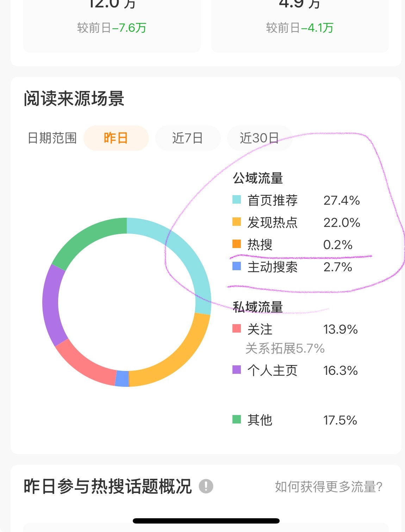
Task: Open the 如何获得更多流量? link
Action: coord(329,487)
